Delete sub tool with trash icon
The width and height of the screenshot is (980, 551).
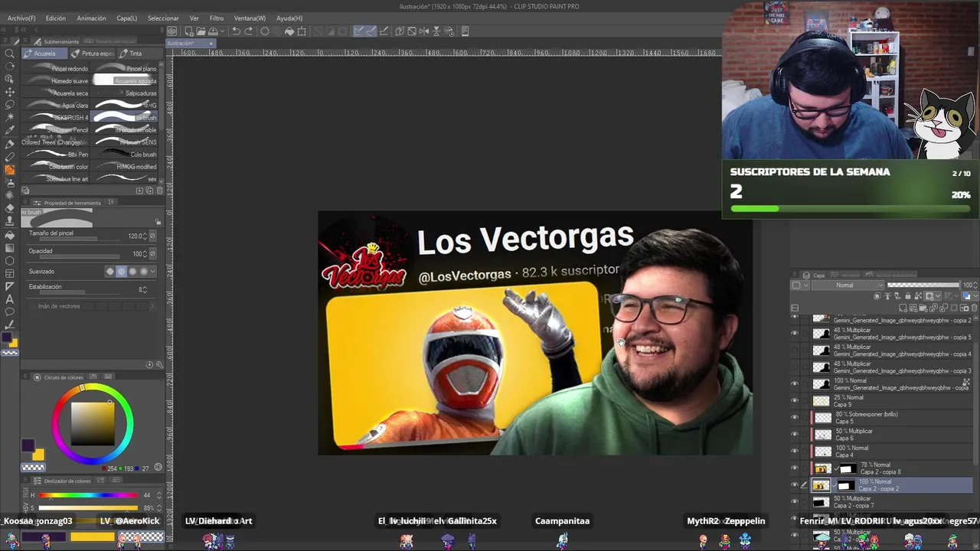click(159, 191)
